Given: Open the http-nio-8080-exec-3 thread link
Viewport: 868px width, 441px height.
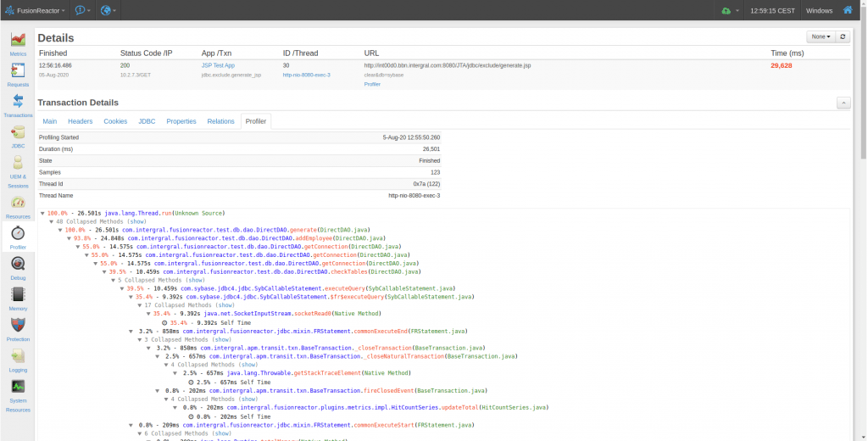Looking at the screenshot, I should coord(306,75).
